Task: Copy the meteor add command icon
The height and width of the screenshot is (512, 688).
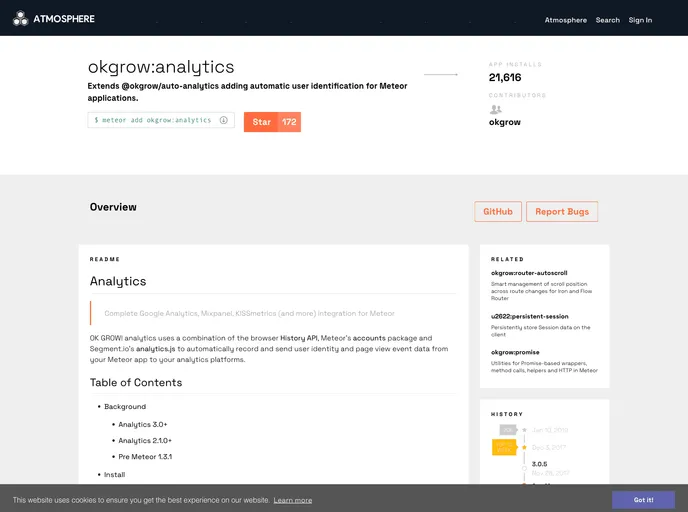Action: coord(223,120)
